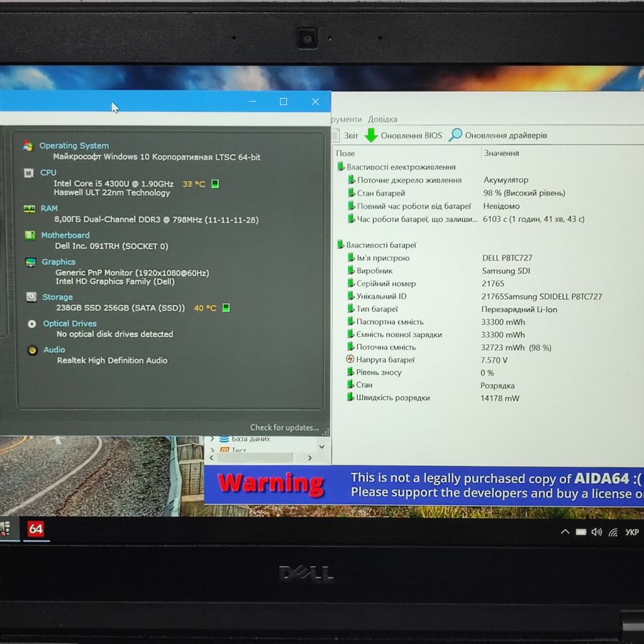The width and height of the screenshot is (644, 644).
Task: Click the Motherboard icon
Action: [x=30, y=235]
